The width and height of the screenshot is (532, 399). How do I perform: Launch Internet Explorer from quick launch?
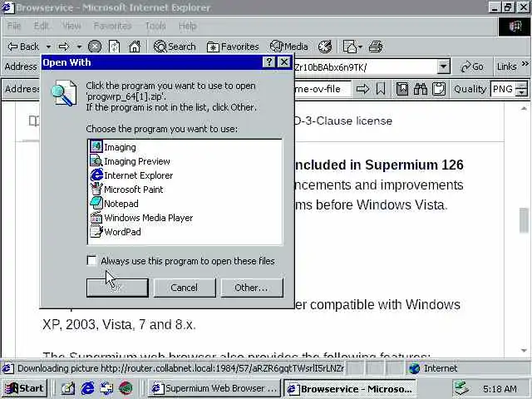(87, 388)
